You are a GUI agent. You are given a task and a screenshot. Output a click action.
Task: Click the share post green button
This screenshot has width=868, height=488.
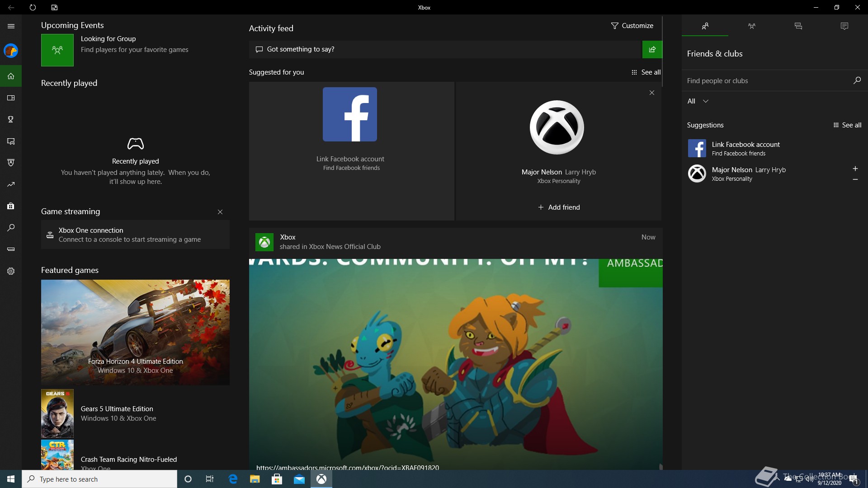[652, 49]
